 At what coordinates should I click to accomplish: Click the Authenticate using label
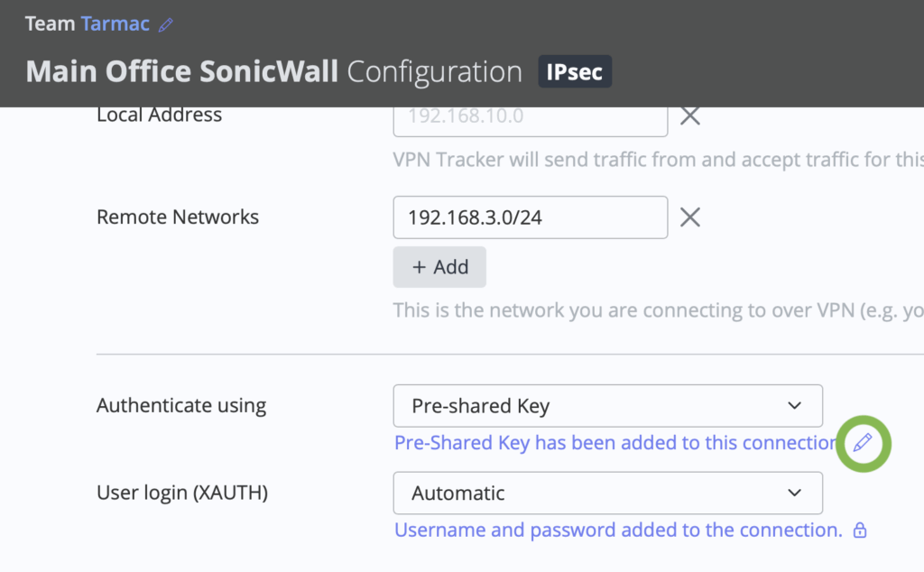point(180,406)
